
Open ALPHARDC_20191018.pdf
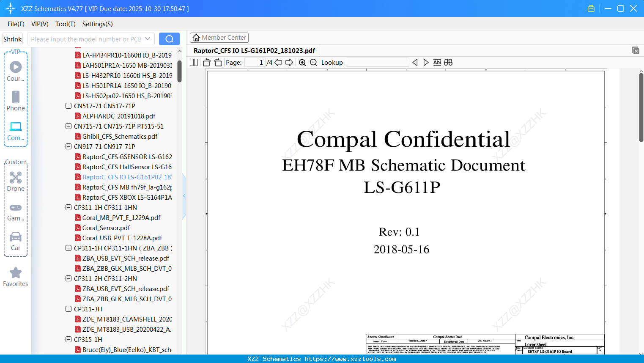(x=119, y=116)
